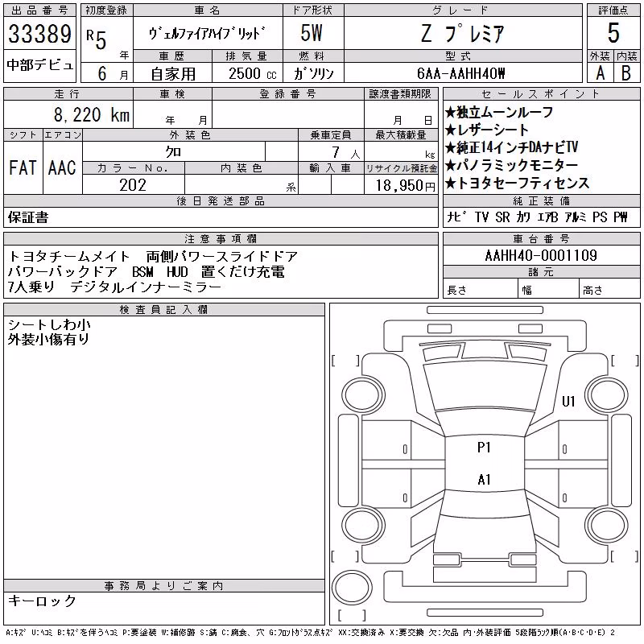The height and width of the screenshot is (644, 644).
Task: Select sales point ★レザーシート
Action: (x=487, y=130)
